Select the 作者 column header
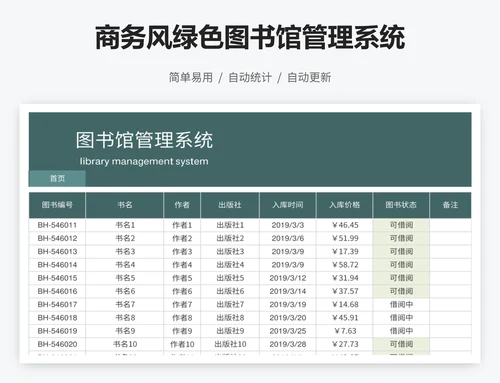This screenshot has width=500, height=383. point(182,205)
